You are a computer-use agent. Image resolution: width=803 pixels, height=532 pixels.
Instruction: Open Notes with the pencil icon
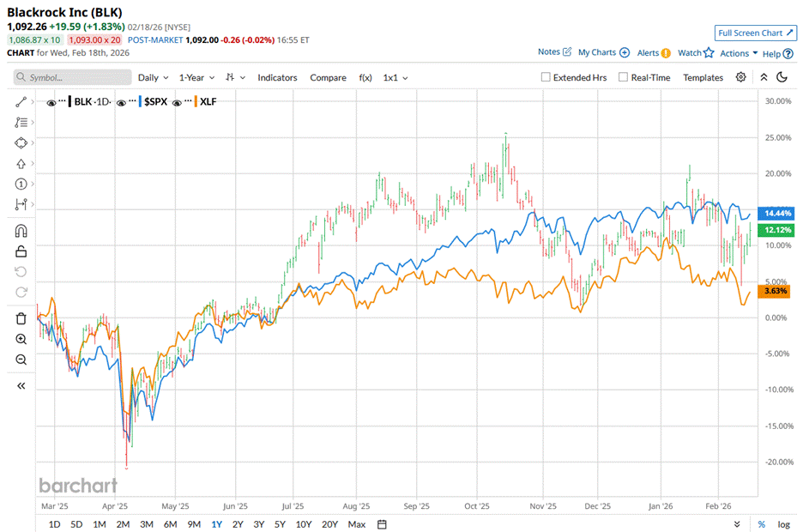click(554, 51)
